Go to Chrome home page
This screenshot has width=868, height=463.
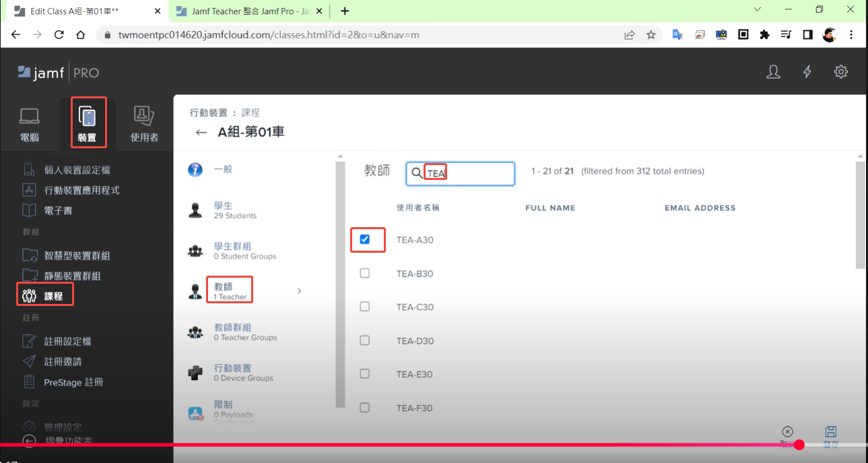[x=81, y=34]
